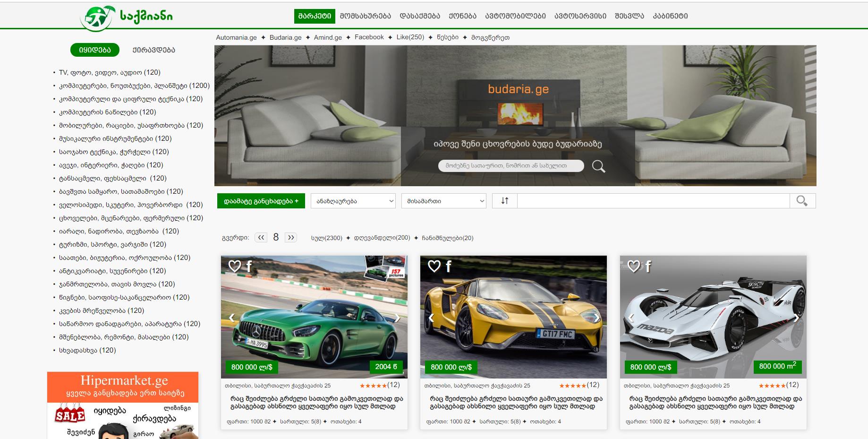The width and height of the screenshot is (868, 439).
Task: Open the დასაქმება menu item
Action: (x=420, y=16)
